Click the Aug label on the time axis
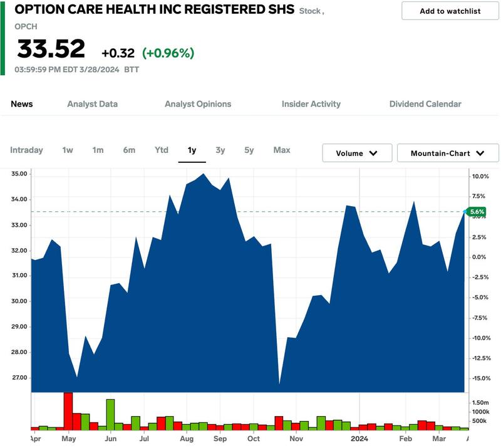Screen dimensions: 501x448 [x=187, y=439]
